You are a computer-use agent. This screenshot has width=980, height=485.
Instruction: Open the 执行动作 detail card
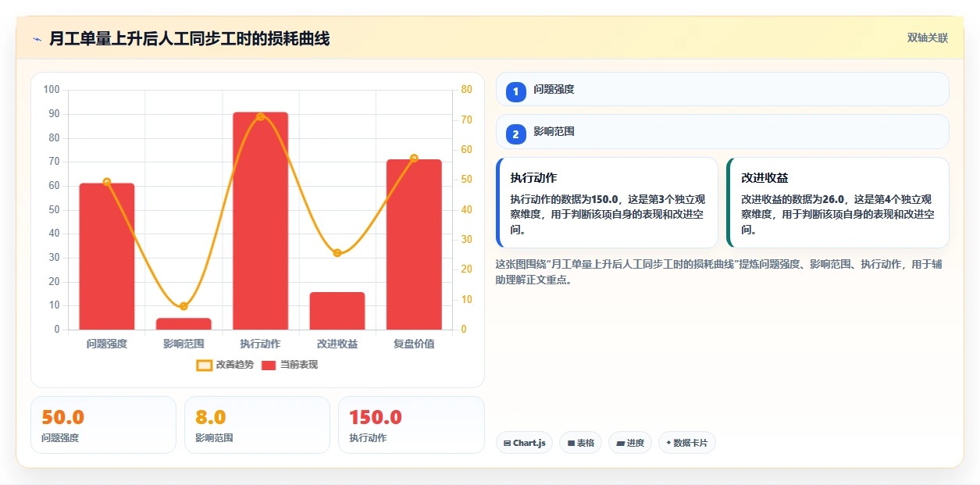[x=607, y=203]
